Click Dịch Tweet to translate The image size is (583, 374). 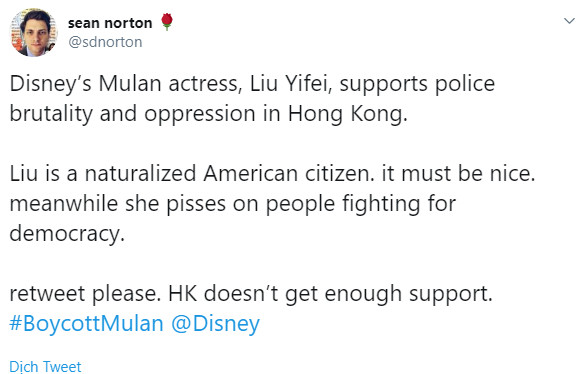(x=45, y=367)
